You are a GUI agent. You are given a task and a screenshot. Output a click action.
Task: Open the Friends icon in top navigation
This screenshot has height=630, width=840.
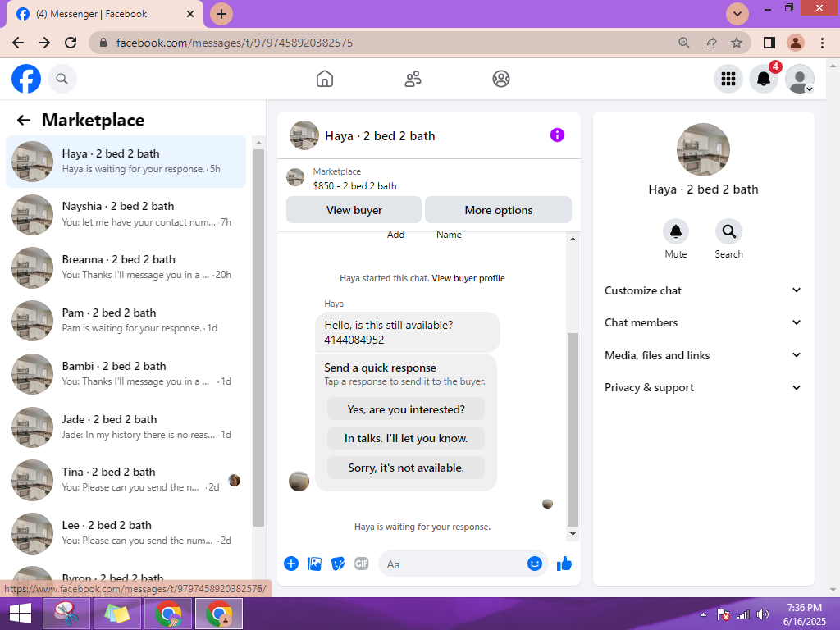point(413,79)
